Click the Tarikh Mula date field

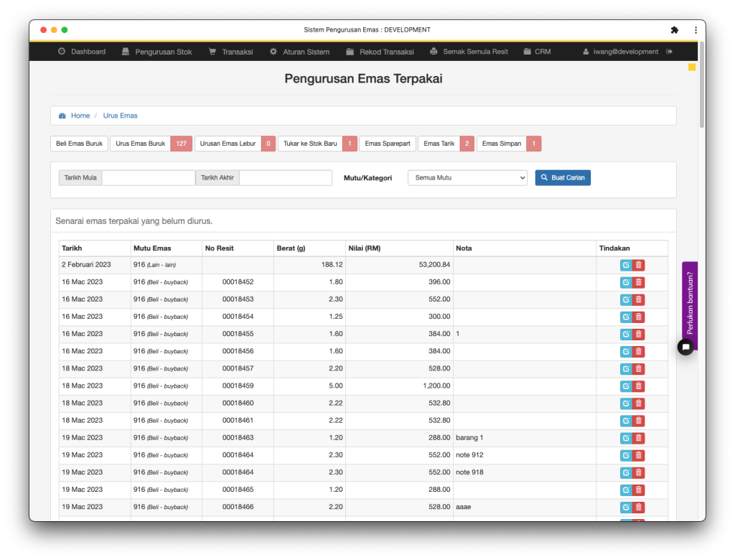click(148, 177)
